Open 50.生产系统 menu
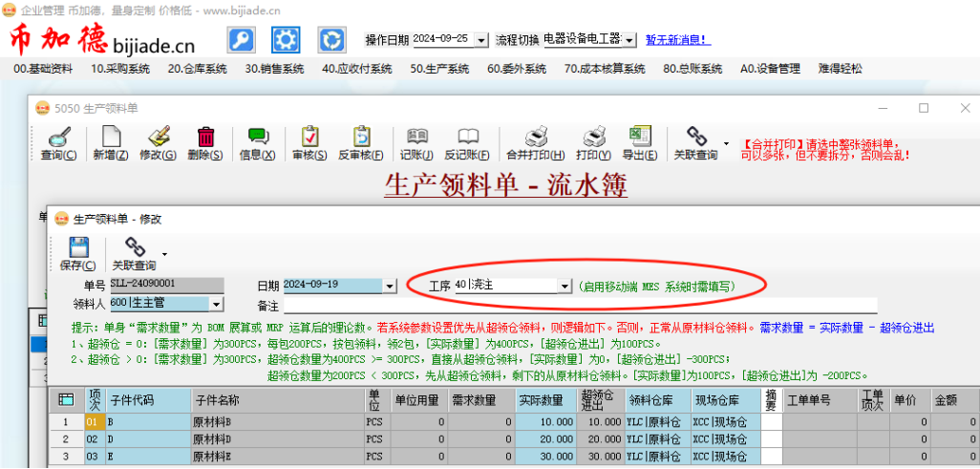Viewport: 980px width, 469px height. coord(439,69)
